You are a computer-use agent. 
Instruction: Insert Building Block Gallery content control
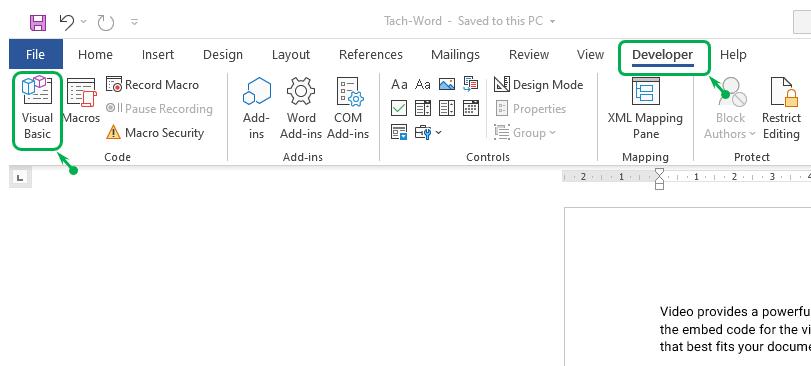coord(471,84)
